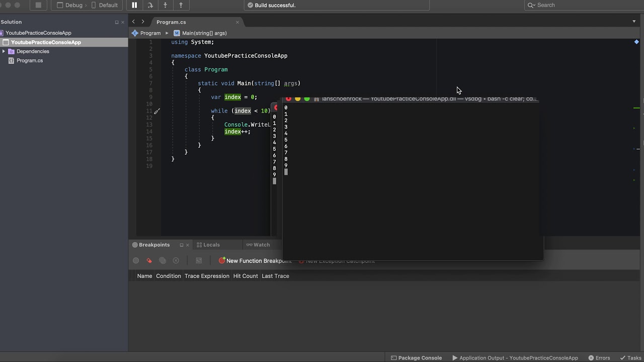Click the blue diamond marker above the editor scrollbar

tap(636, 42)
